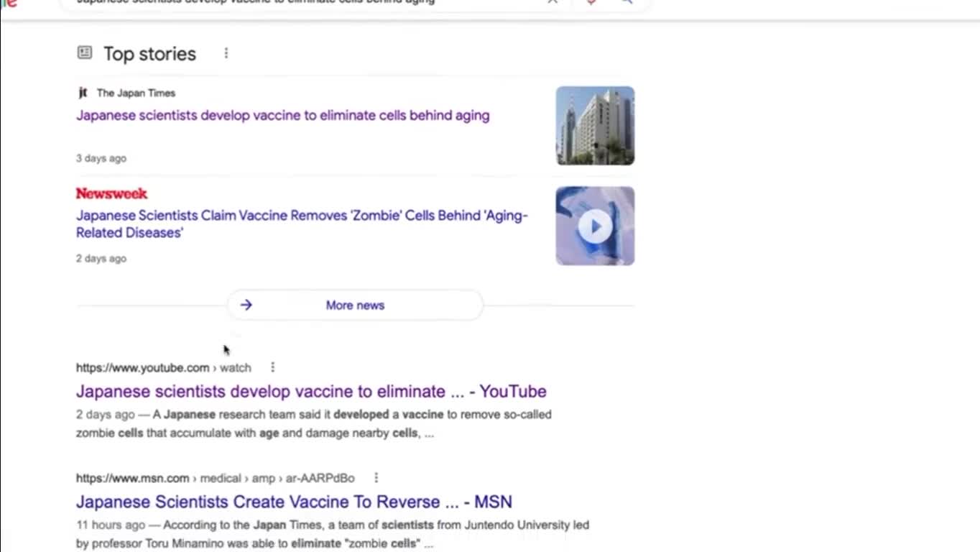This screenshot has width=980, height=552.
Task: Click Newsweek's '2 days ago' timestamp
Action: coord(101,258)
